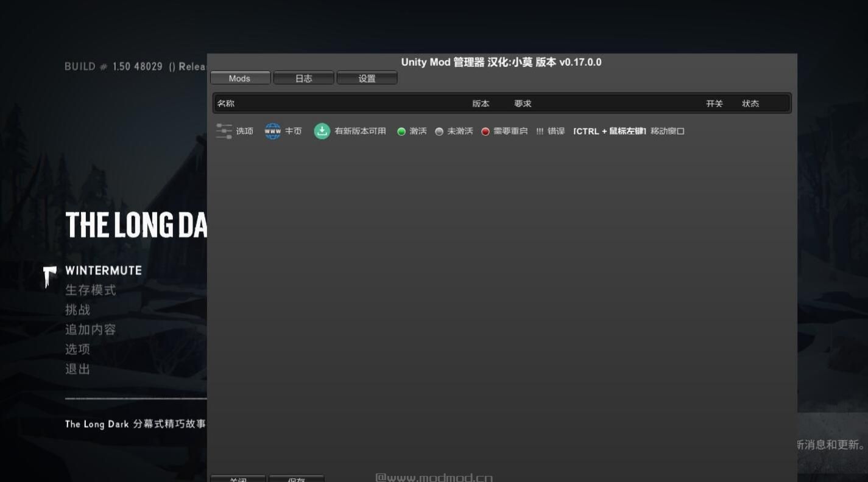Click the red 需要重启 status dot
The image size is (868, 482).
click(x=485, y=131)
